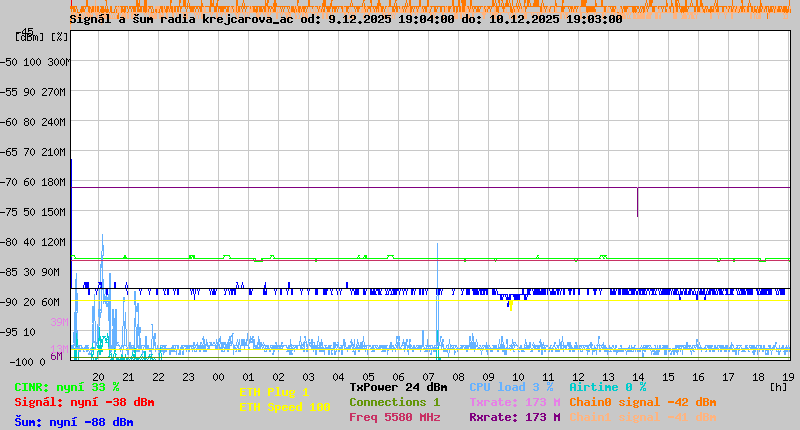The image size is (800, 430).
Task: Click hour '08' on the time axis
Action: click(x=459, y=377)
